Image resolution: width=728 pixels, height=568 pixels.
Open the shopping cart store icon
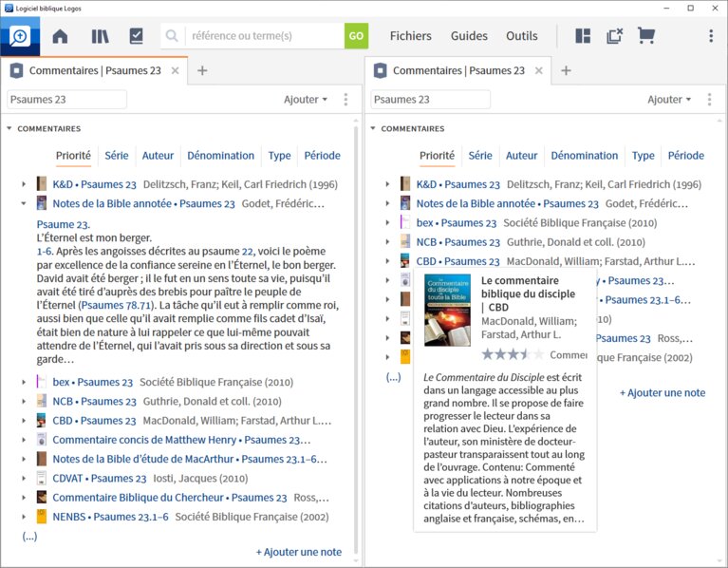point(645,36)
